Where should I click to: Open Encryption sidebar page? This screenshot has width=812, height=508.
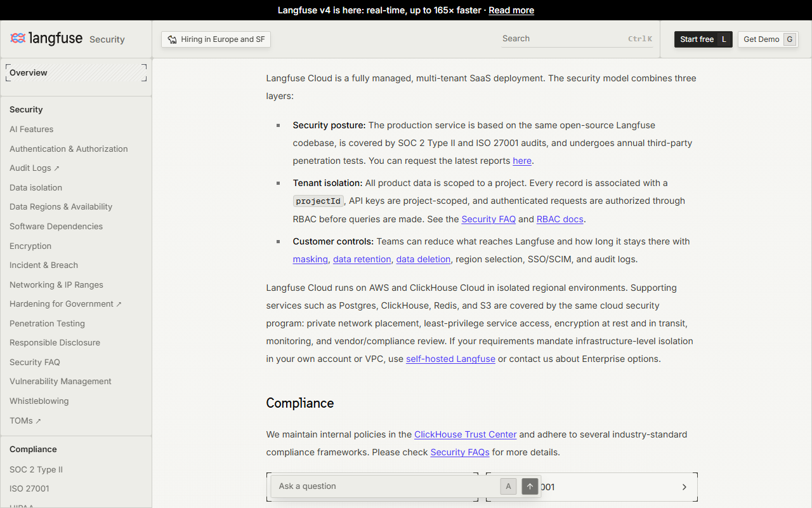30,246
